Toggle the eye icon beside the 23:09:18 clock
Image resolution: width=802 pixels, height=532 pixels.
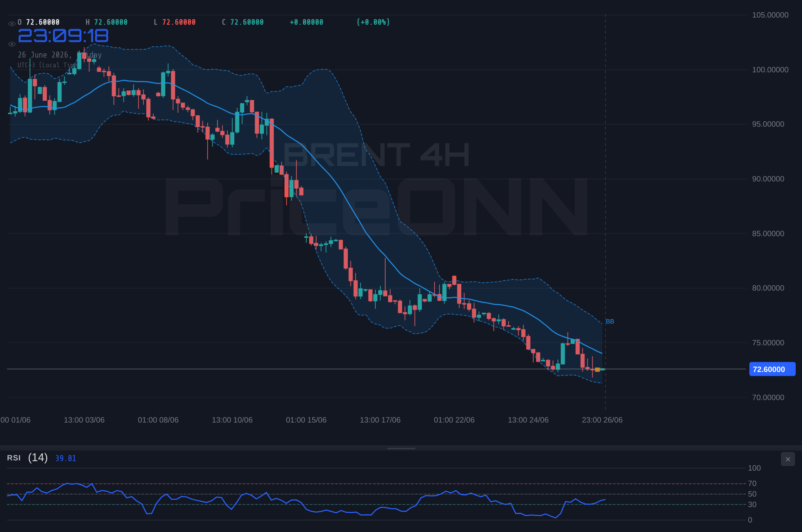coord(12,44)
